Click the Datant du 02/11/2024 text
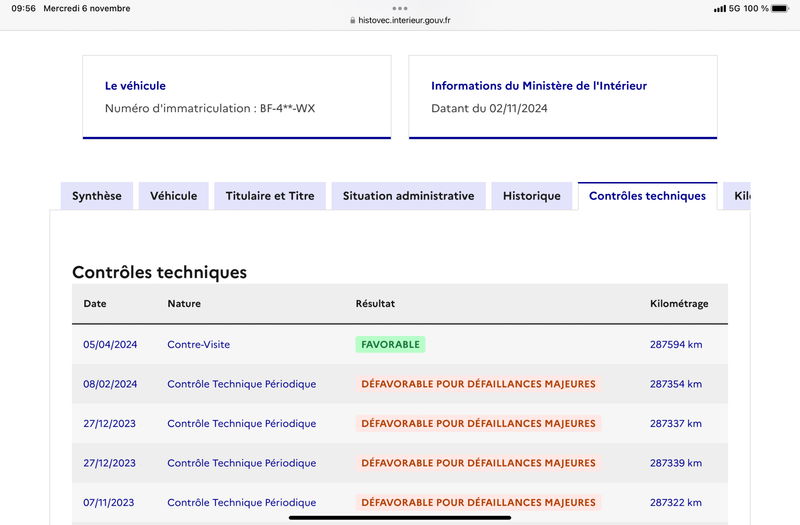This screenshot has width=800, height=525. [x=489, y=108]
